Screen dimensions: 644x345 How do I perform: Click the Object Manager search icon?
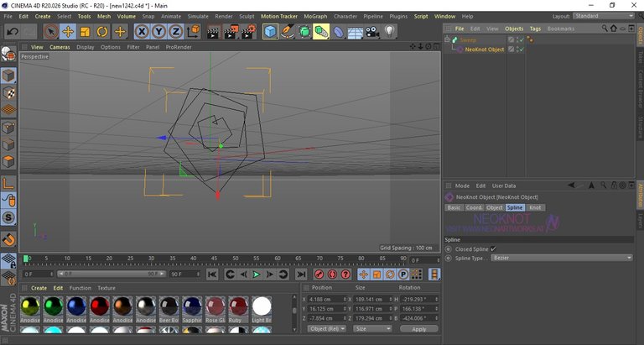coord(605,29)
